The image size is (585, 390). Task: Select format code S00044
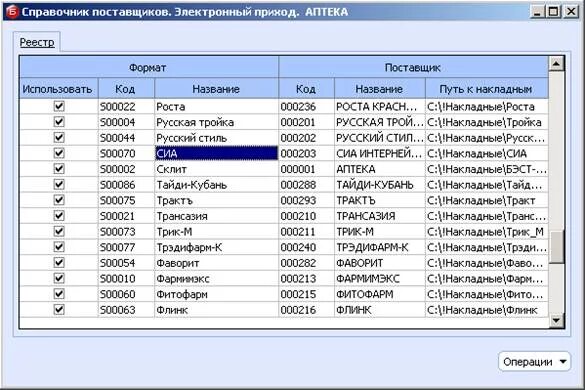pyautogui.click(x=126, y=138)
